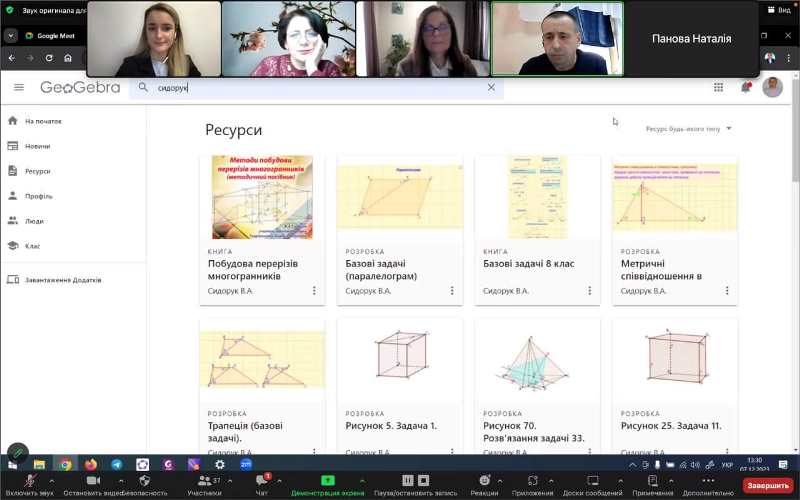The height and width of the screenshot is (500, 800).
Task: Open more options for 'Базові задачі 8 клас'
Action: (589, 290)
